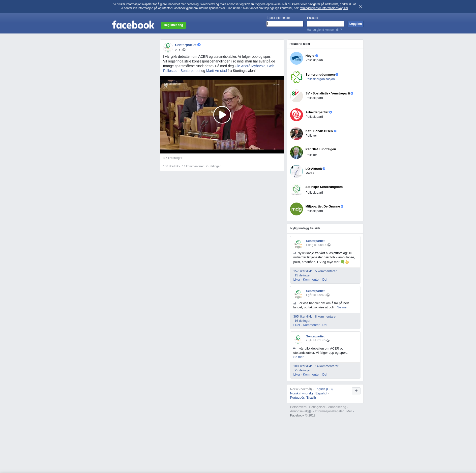Click Se mer on the 'For oss handler' post
Screen dimensions: 476x473
coord(342,307)
